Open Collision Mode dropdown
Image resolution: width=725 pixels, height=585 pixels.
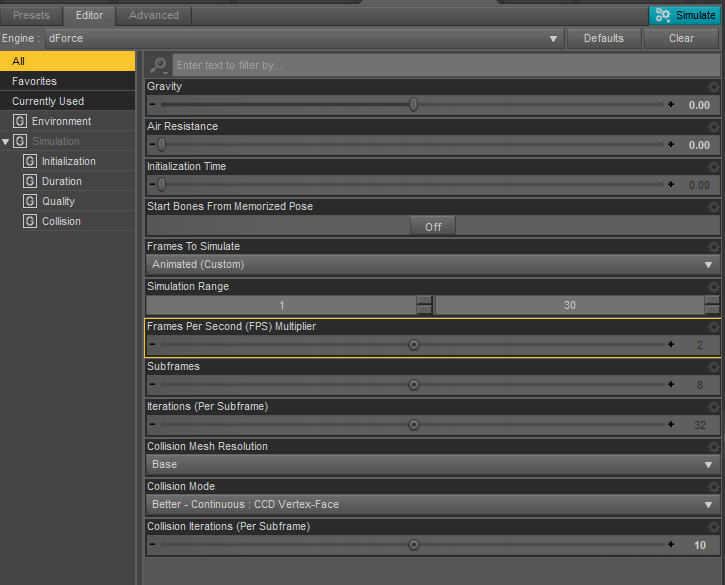pos(433,505)
